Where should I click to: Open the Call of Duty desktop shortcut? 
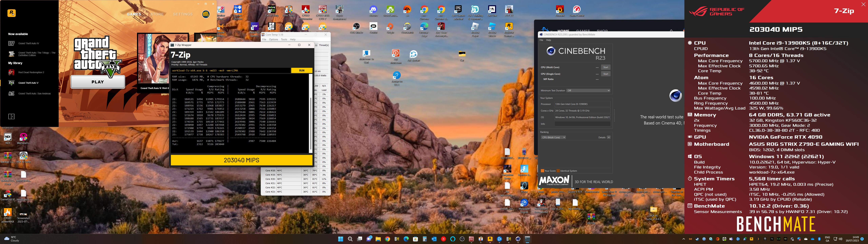tap(272, 12)
